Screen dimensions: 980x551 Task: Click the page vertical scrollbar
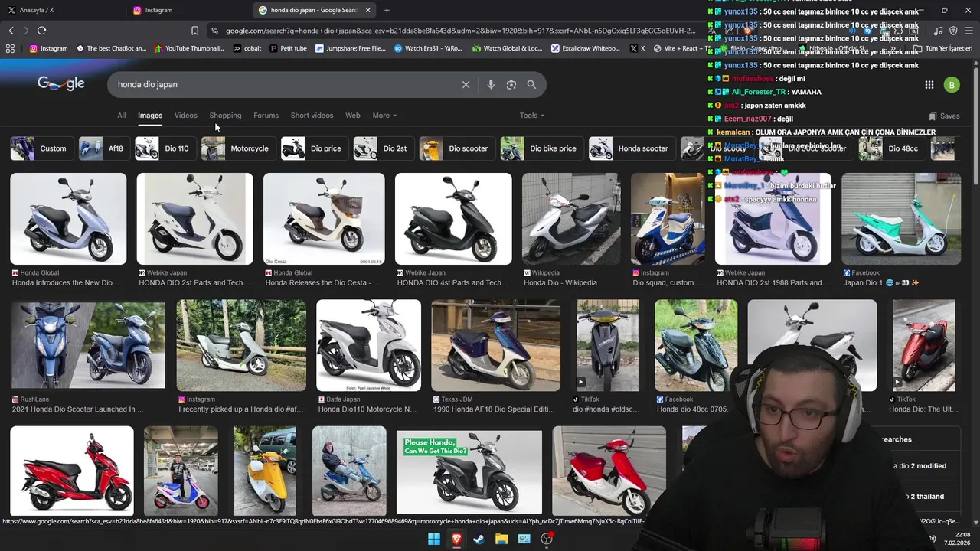coord(975,126)
